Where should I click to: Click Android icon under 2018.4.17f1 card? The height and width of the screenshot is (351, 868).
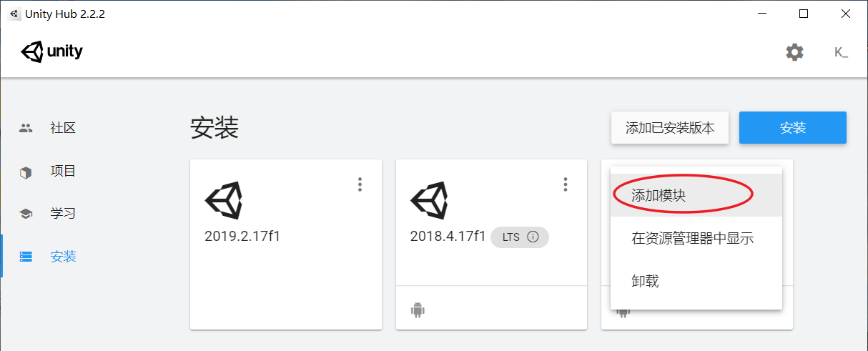tap(418, 310)
